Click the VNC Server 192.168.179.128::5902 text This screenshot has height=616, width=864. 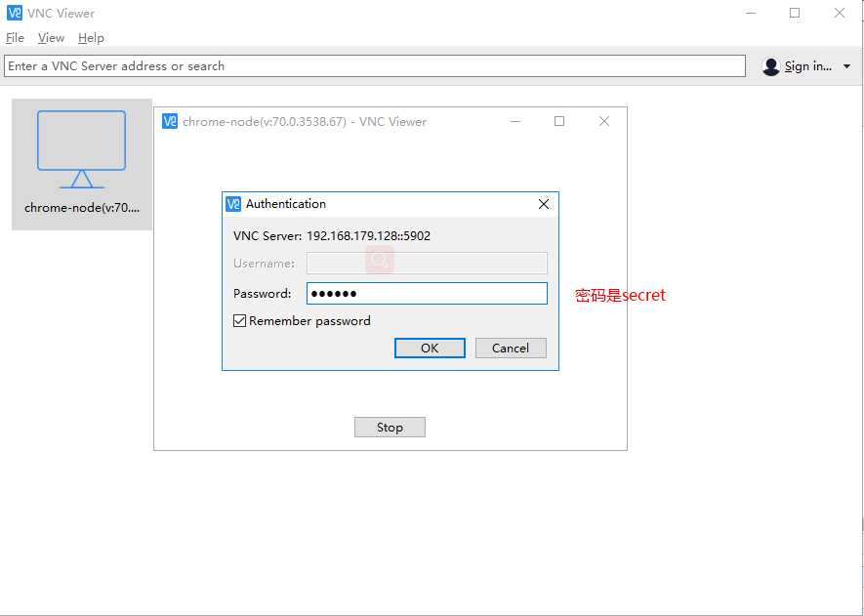[332, 236]
